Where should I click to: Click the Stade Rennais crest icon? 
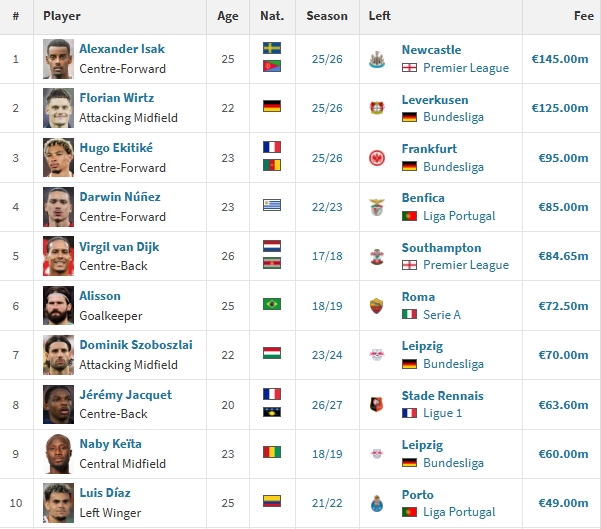[x=377, y=404]
